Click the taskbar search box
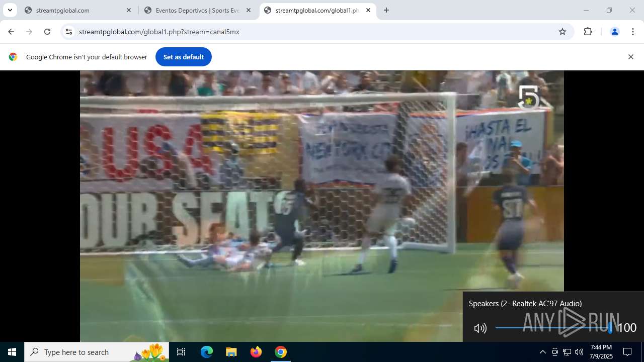The image size is (644, 362). point(97,352)
